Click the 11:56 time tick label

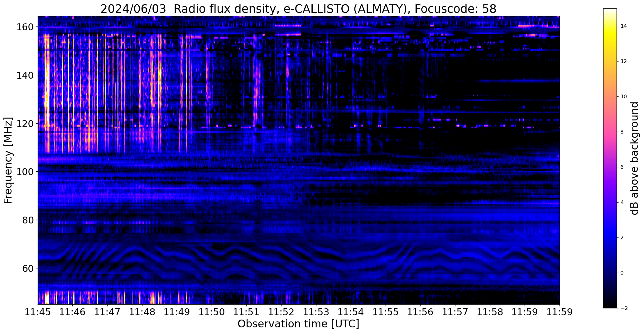click(421, 312)
